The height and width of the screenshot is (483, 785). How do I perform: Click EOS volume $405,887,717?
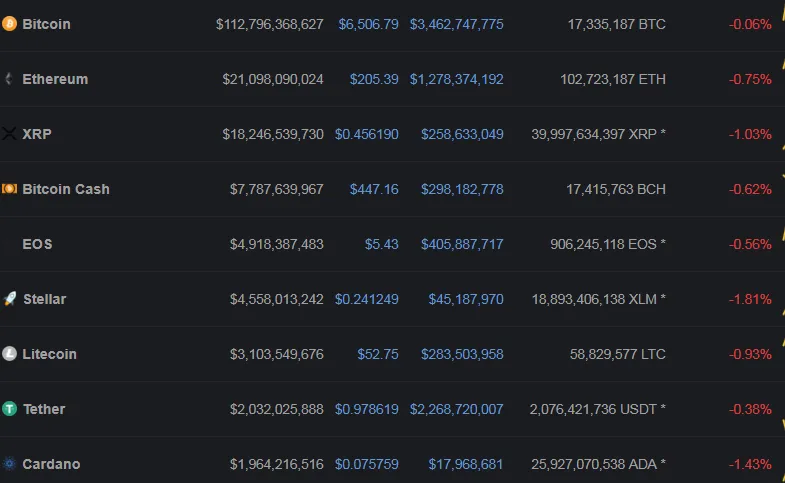pyautogui.click(x=462, y=244)
